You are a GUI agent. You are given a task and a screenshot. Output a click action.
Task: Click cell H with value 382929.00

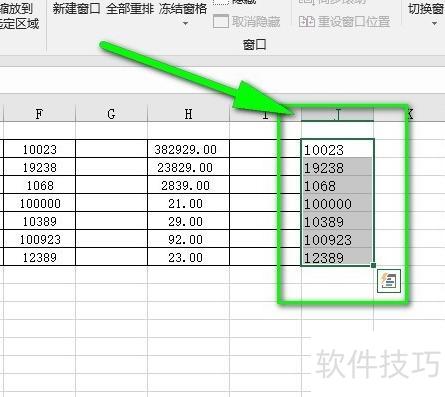point(188,149)
